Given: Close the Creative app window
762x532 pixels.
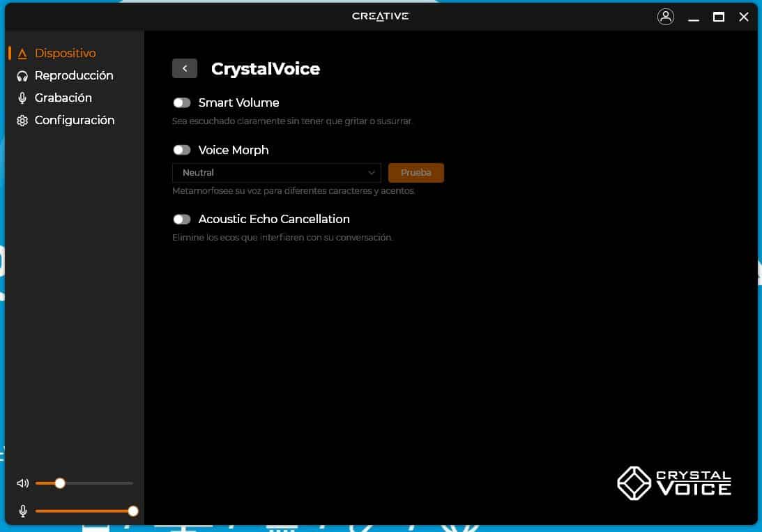Looking at the screenshot, I should (x=744, y=17).
